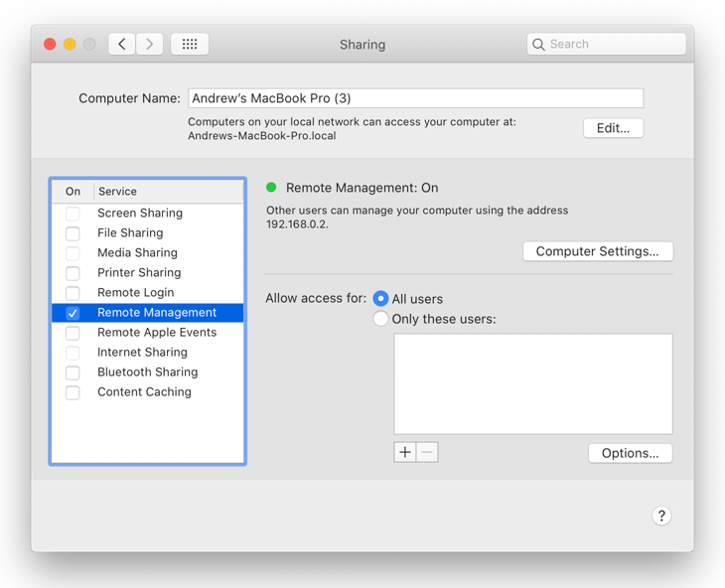The width and height of the screenshot is (725, 588).
Task: Go forward with the right chevron button
Action: [x=149, y=44]
